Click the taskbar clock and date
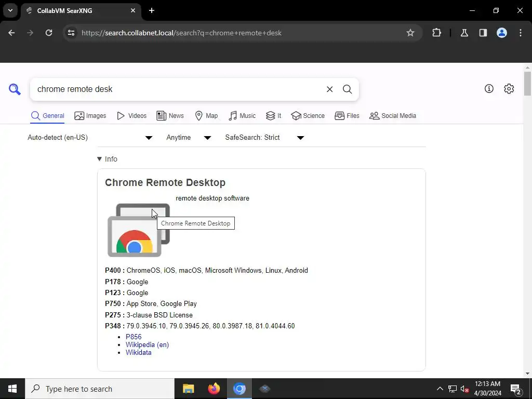Viewport: 532px width, 399px height. pyautogui.click(x=487, y=389)
